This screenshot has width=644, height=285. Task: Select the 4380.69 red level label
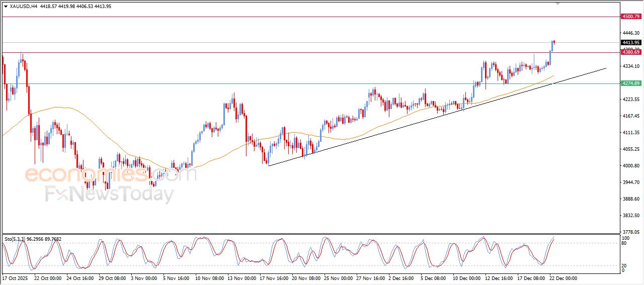click(x=630, y=52)
